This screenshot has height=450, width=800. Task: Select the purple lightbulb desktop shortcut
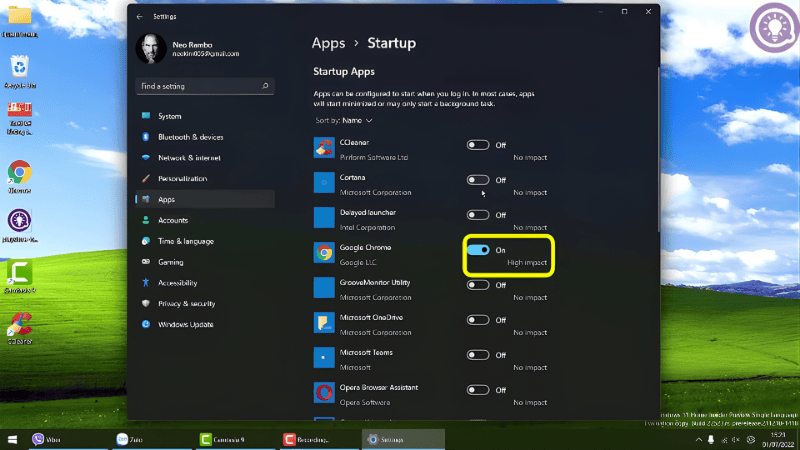(x=19, y=226)
